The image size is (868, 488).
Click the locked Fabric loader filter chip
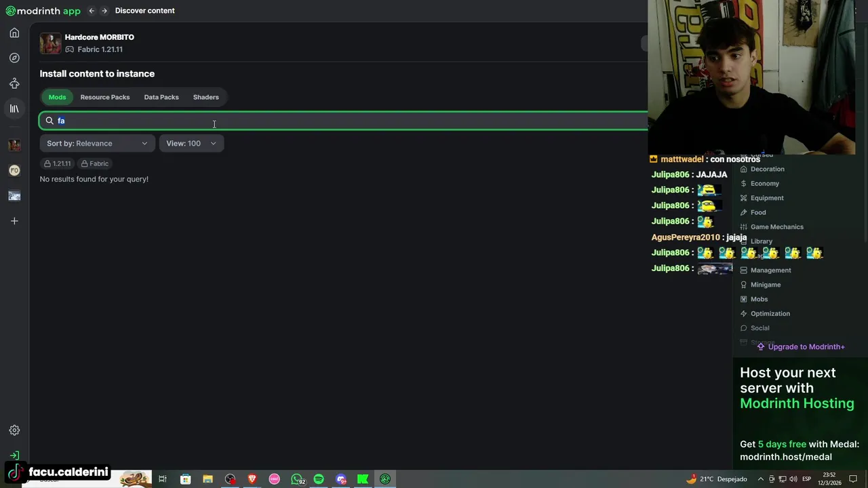pos(95,163)
